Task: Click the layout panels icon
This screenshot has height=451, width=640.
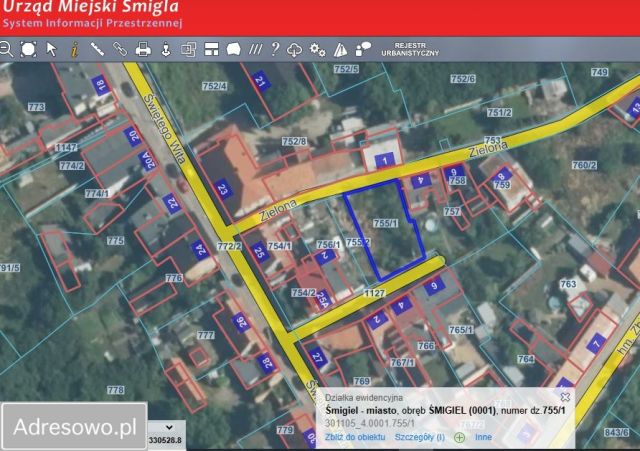Action: pyautogui.click(x=211, y=49)
